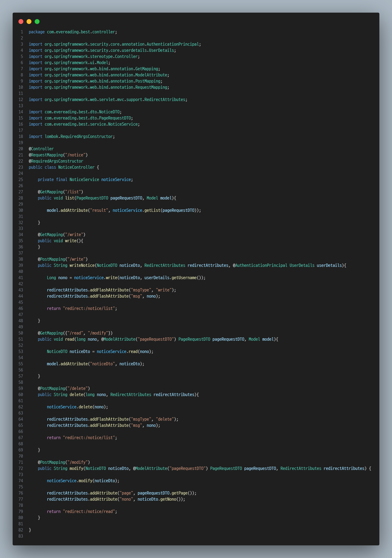This screenshot has width=392, height=558.
Task: Click 'Long nono = noticeService.write' line
Action: (126, 278)
